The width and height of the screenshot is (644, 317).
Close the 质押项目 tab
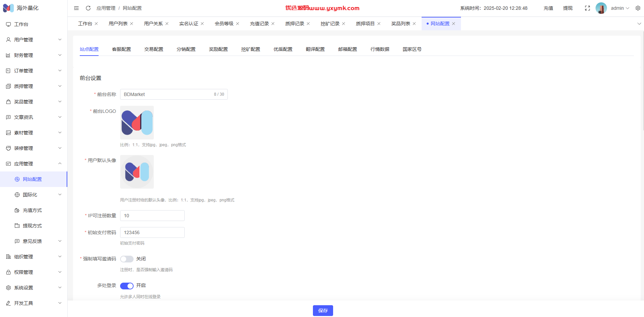379,24
